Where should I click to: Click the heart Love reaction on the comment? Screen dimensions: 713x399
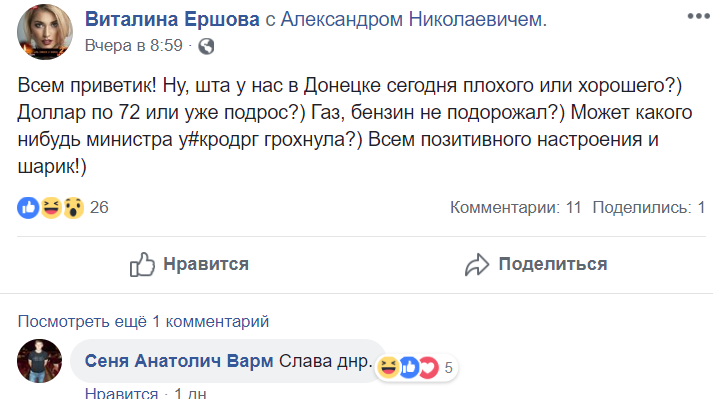click(428, 368)
